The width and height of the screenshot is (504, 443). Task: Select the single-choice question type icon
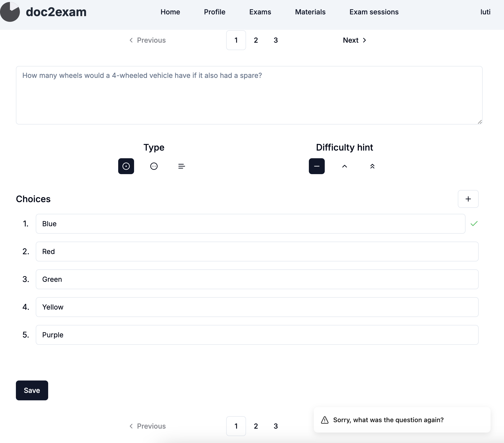[x=126, y=166]
